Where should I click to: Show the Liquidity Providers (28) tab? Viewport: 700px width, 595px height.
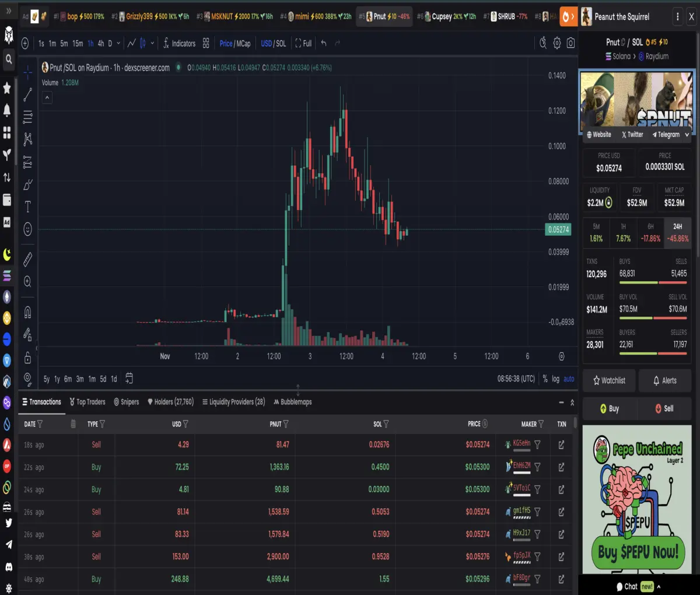click(x=233, y=402)
